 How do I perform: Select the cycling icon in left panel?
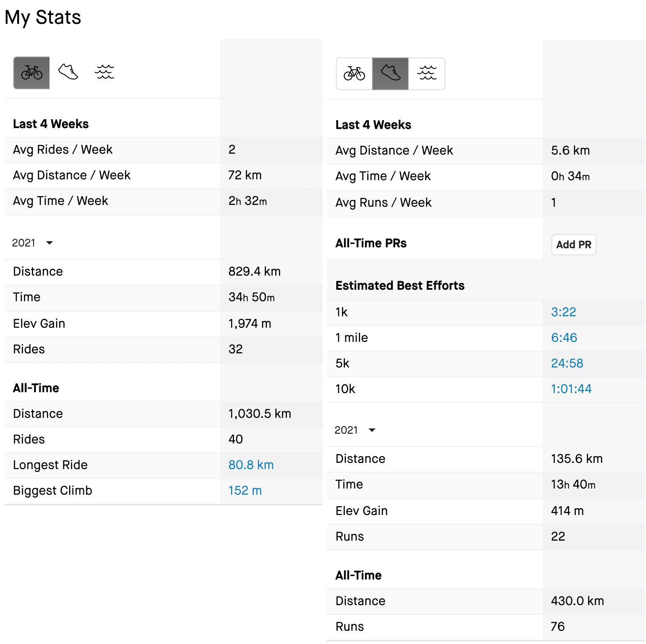31,73
